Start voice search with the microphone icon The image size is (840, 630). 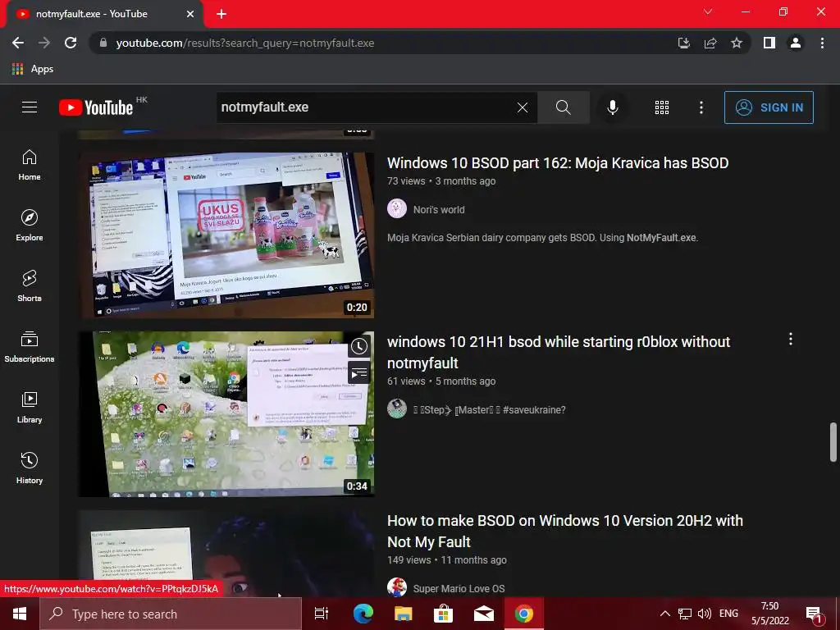612,107
